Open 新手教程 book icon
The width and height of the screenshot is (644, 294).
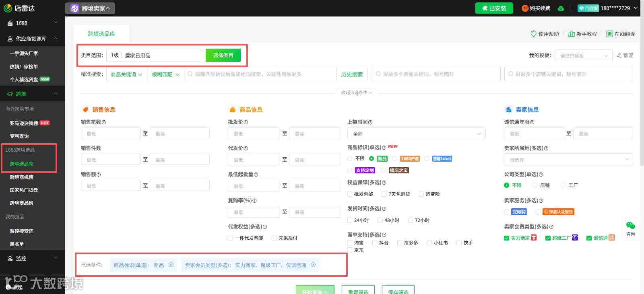click(x=572, y=34)
